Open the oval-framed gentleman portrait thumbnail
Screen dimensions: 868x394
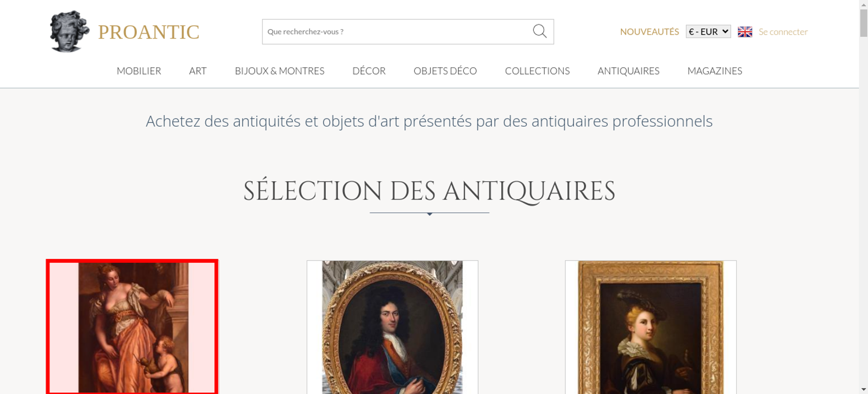[392, 327]
